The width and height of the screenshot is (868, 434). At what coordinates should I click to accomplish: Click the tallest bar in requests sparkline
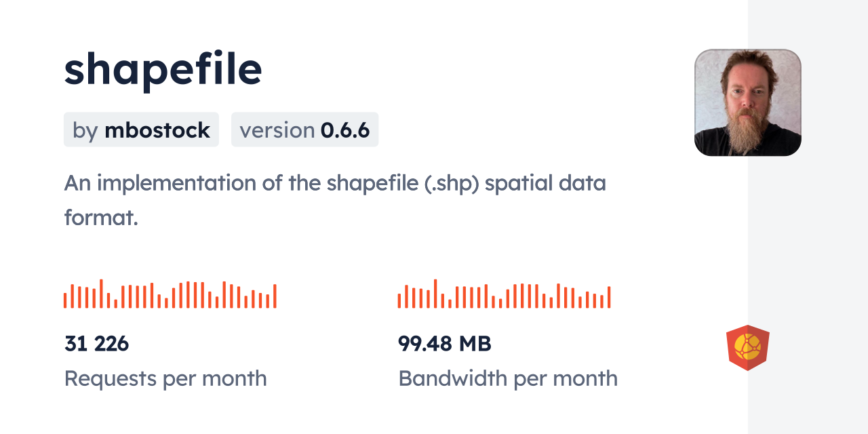point(101,294)
